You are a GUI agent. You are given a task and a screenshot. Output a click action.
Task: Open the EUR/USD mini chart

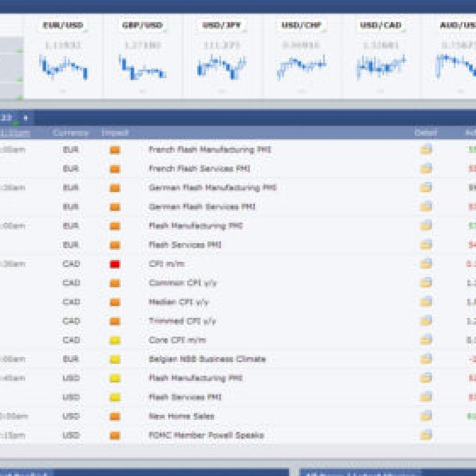click(63, 67)
